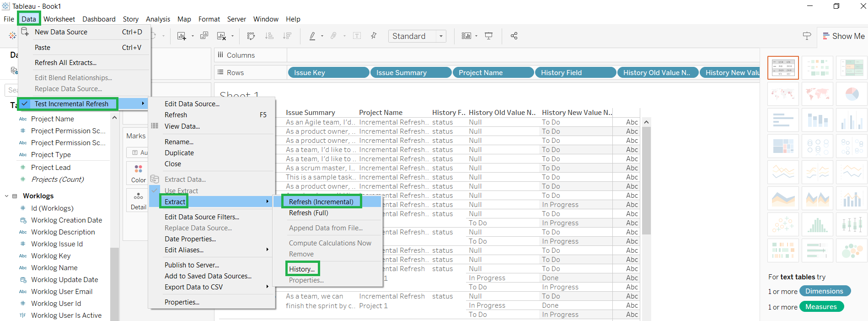This screenshot has width=868, height=321.
Task: Click the view's vertical scrollbar thumb
Action: click(646, 180)
